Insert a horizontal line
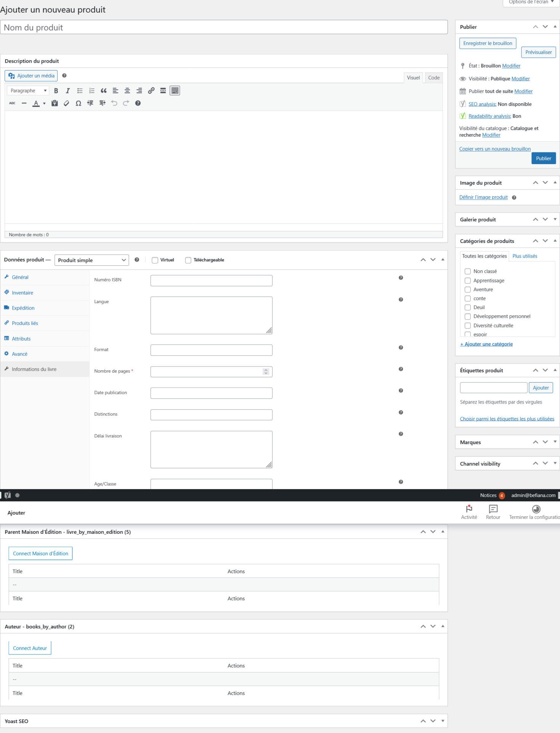Image resolution: width=560 pixels, height=733 pixels. tap(24, 103)
